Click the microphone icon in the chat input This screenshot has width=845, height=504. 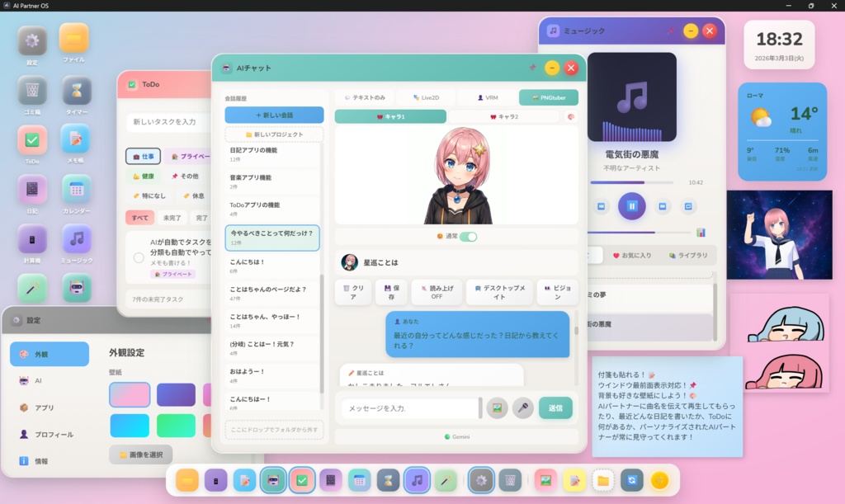522,408
